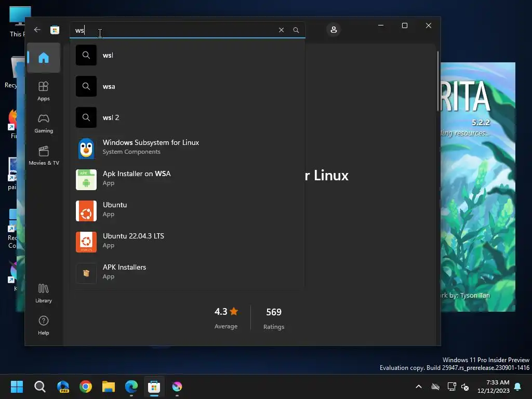Screen dimensions: 532x399
Task: Select the 'wsa' search suggestion
Action: 187,87
